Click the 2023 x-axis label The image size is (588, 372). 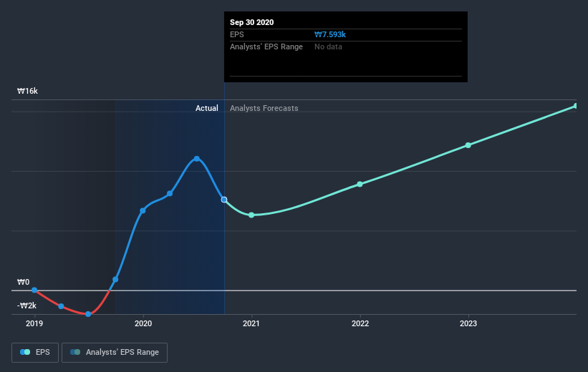coord(468,323)
